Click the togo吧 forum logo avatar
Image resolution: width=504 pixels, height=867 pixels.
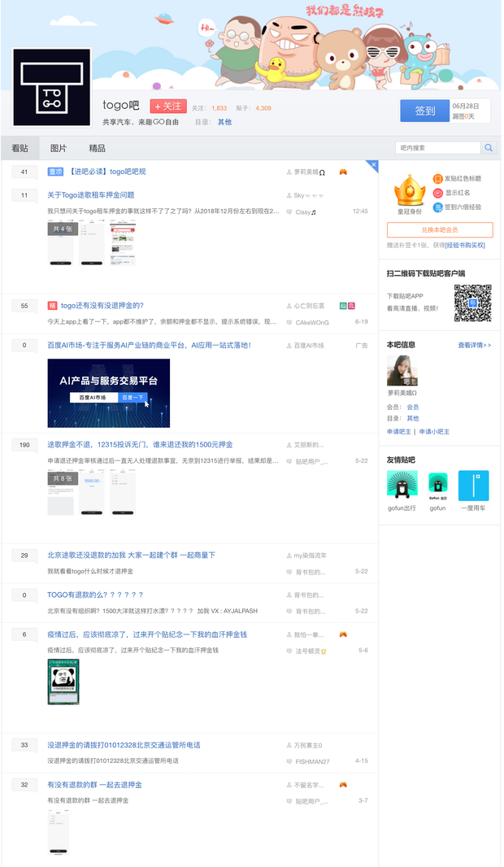tap(51, 87)
